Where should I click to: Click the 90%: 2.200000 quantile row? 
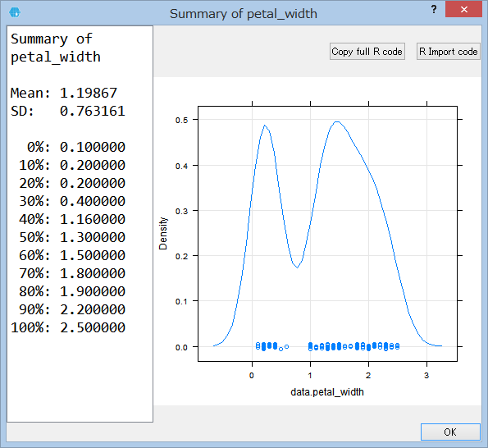72,310
